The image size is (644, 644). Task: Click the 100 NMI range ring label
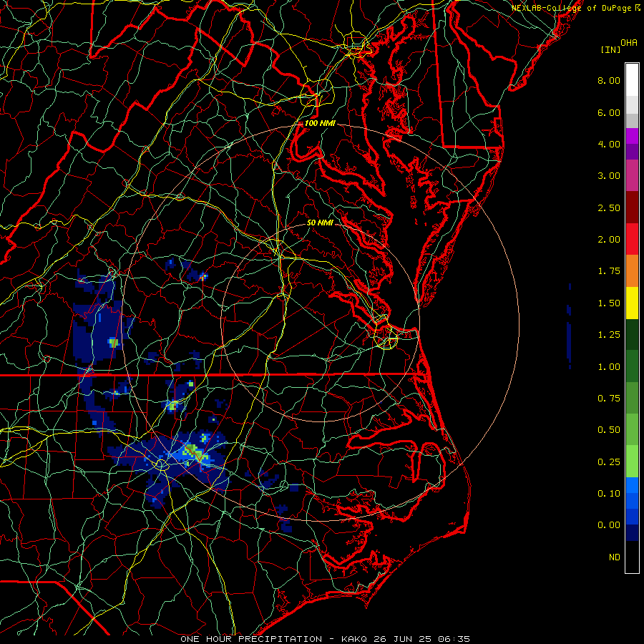(x=320, y=123)
